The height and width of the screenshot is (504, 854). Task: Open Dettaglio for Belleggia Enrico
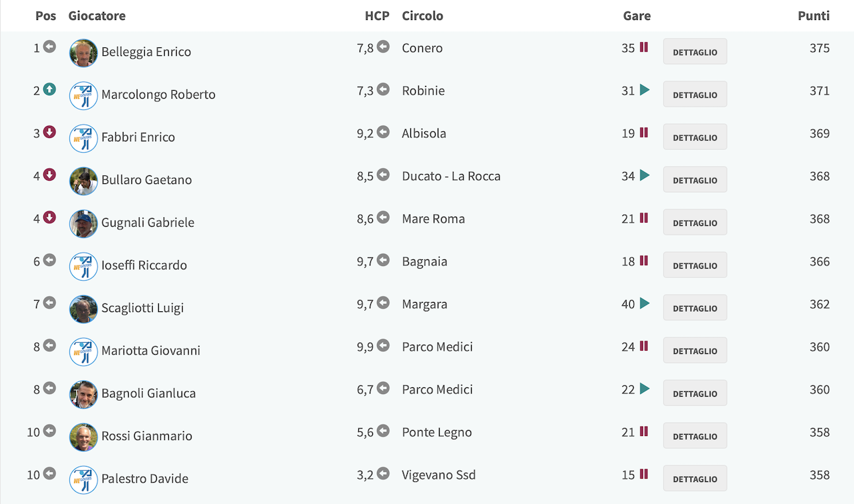point(695,51)
